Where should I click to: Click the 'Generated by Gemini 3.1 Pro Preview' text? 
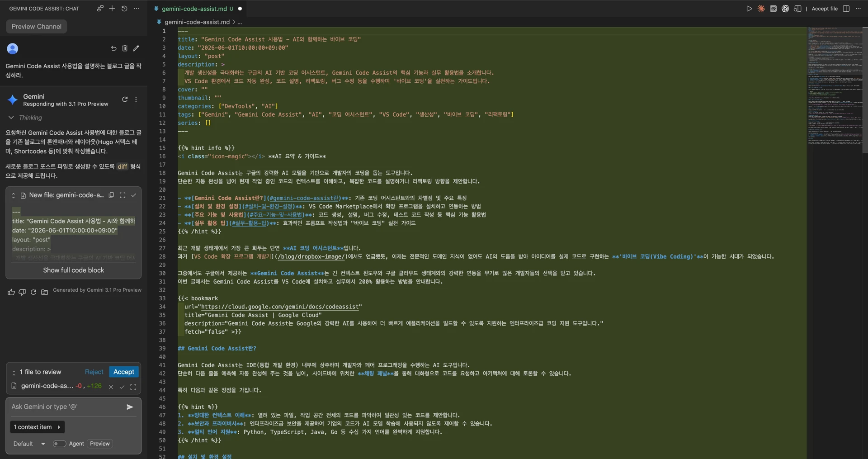[97, 290]
